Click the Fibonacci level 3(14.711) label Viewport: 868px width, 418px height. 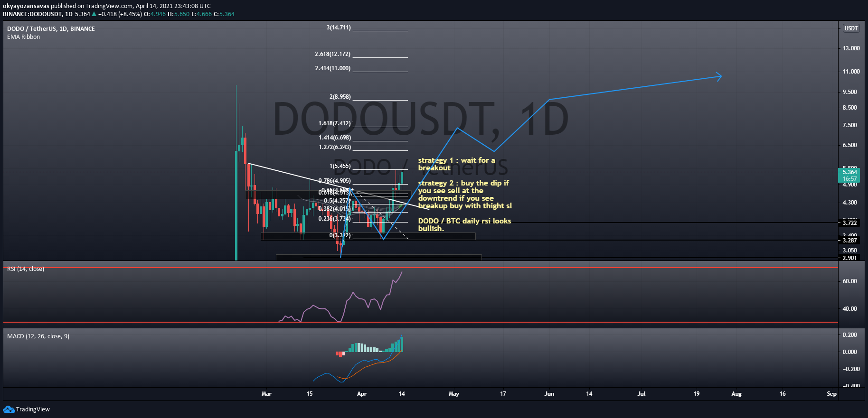point(339,28)
